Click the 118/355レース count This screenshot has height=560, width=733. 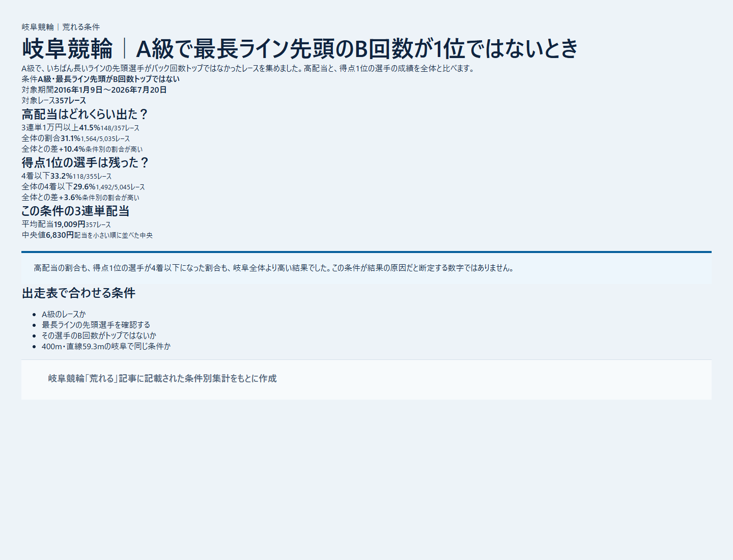click(x=92, y=176)
